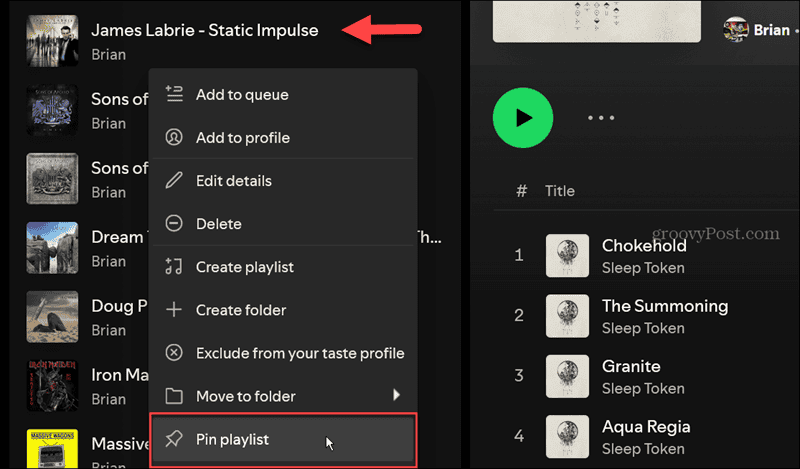
Task: Select Create folder menu entry
Action: pyautogui.click(x=283, y=310)
